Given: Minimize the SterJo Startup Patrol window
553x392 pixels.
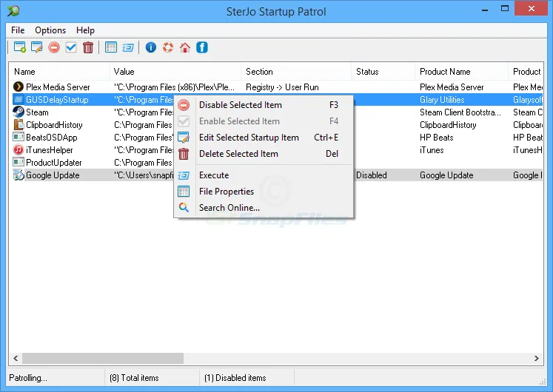Looking at the screenshot, I should pyautogui.click(x=485, y=9).
